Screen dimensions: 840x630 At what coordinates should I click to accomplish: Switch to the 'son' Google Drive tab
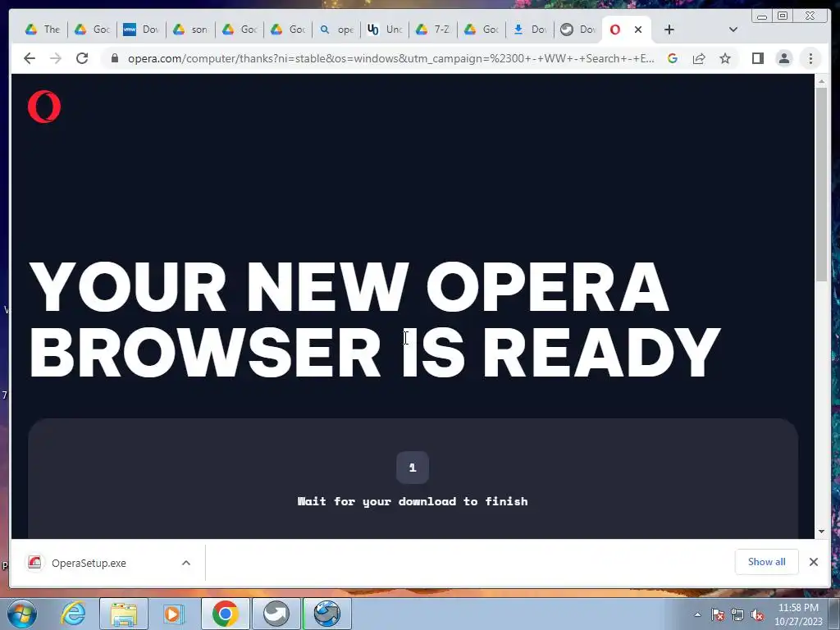click(190, 30)
